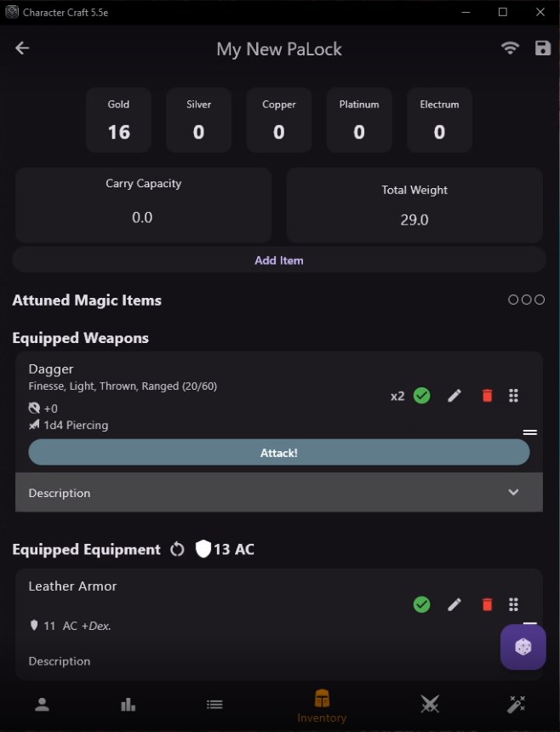Open the Combat crossed-swords icon
Image resolution: width=560 pixels, height=732 pixels.
pos(430,704)
